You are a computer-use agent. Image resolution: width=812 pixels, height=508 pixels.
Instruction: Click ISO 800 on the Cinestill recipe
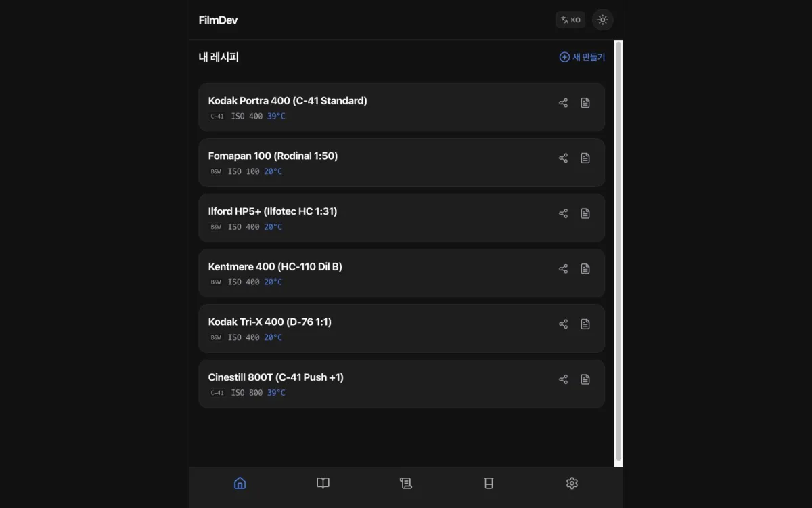point(247,393)
